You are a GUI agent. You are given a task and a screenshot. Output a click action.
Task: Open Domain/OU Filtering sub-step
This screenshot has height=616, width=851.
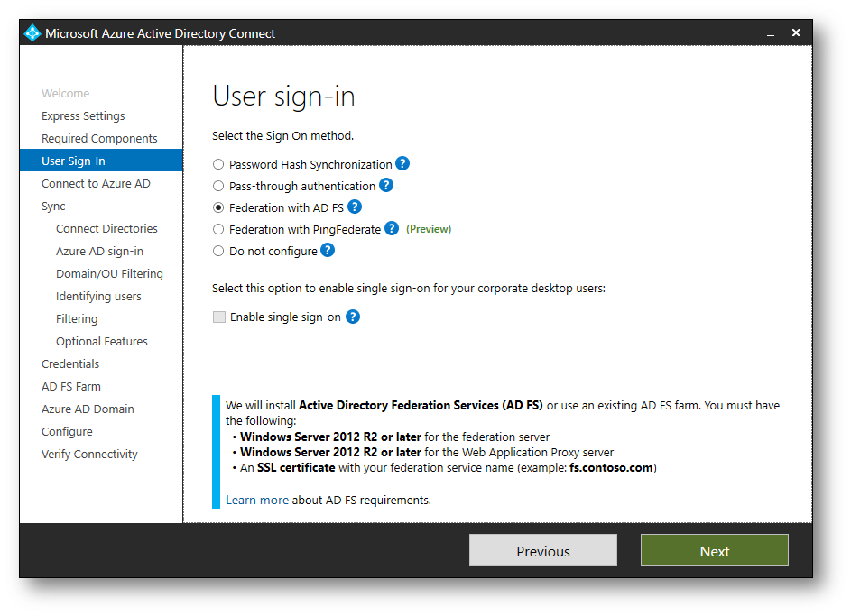pyautogui.click(x=109, y=274)
